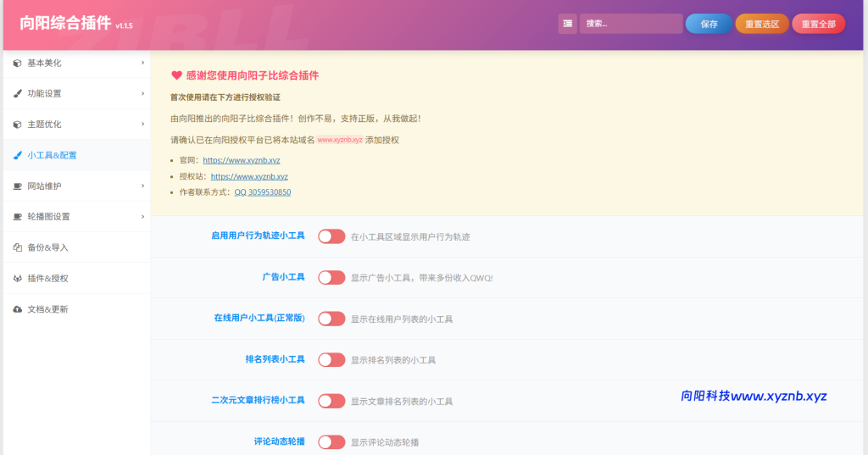Viewport: 868px width, 455px height.
Task: Open the 主题优化 menu section
Action: click(x=77, y=125)
